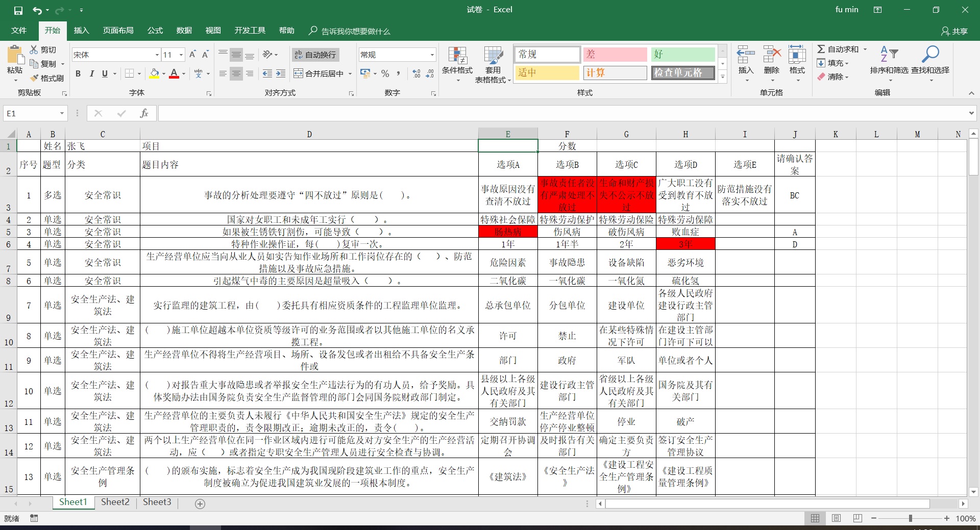Open Format as Table (套用表格格式)
980x530 pixels.
coord(493,64)
